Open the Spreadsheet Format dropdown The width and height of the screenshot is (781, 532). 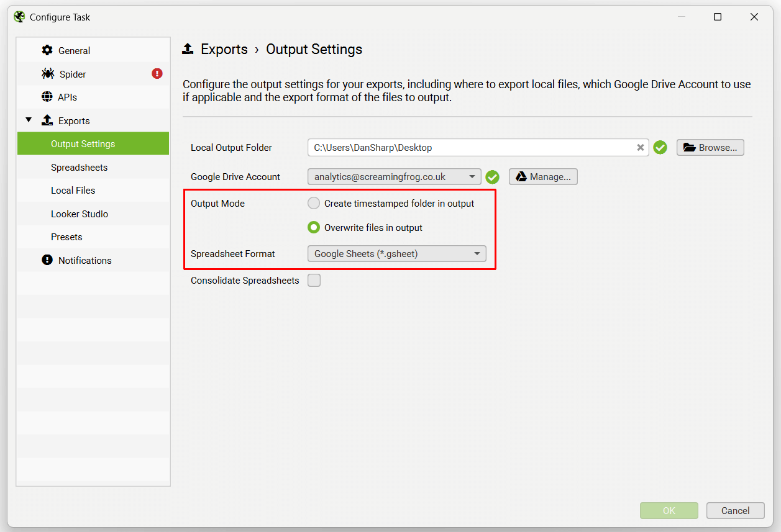(x=476, y=253)
